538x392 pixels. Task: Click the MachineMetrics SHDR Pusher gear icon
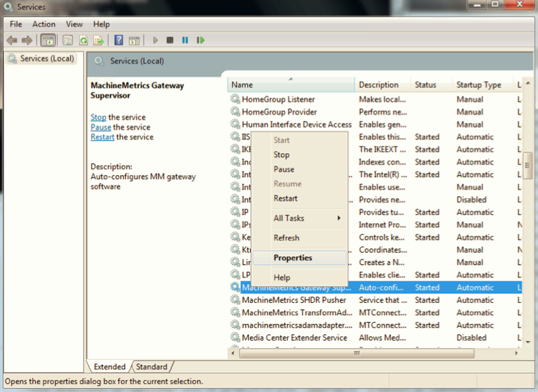pyautogui.click(x=235, y=300)
